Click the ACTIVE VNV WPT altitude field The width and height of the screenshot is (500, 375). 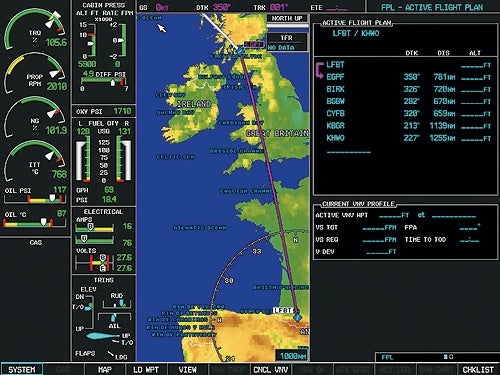tap(394, 216)
